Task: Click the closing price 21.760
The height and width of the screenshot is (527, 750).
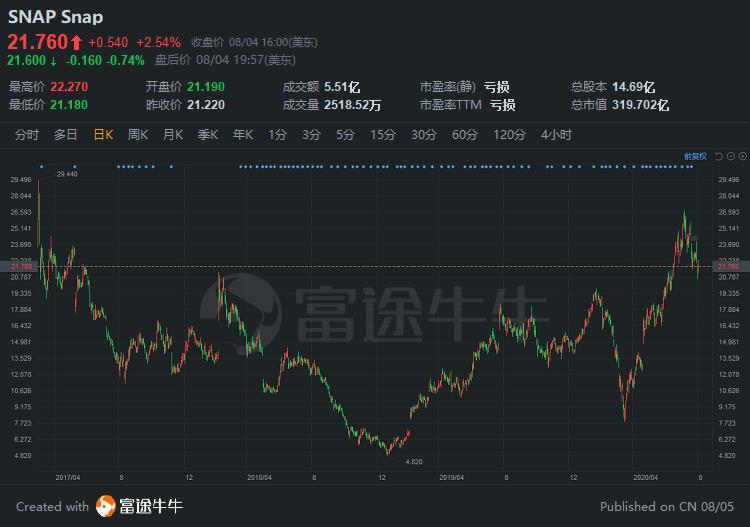Action: pos(37,42)
